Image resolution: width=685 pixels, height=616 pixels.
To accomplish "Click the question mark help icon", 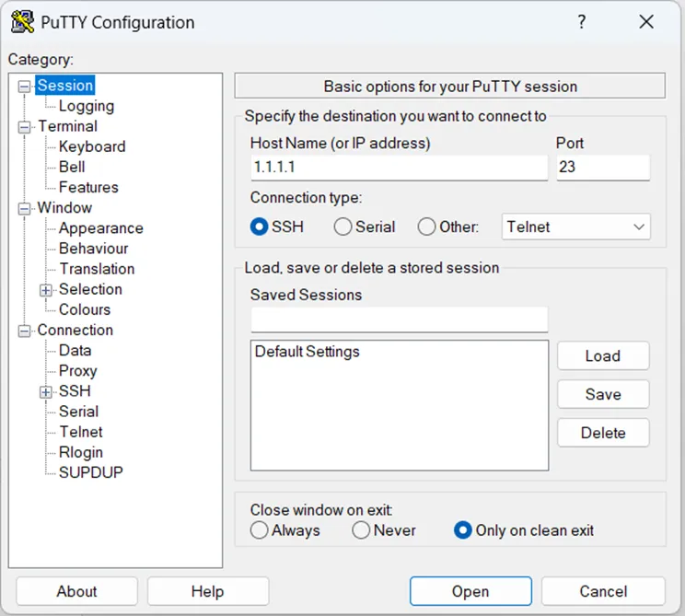I will click(582, 21).
